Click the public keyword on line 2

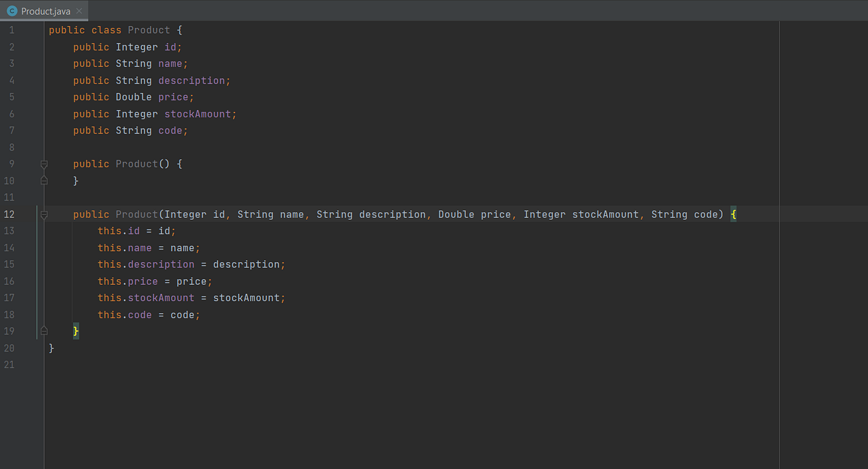(91, 47)
